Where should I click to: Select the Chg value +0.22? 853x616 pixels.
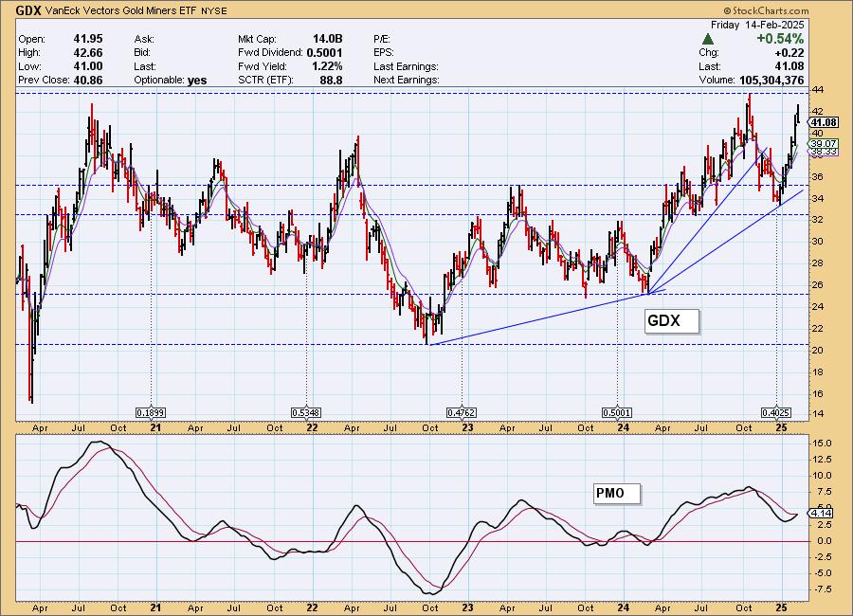[789, 52]
